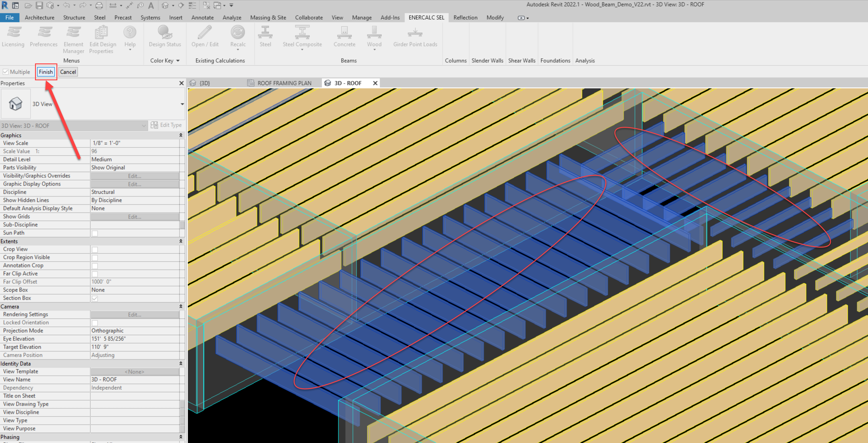Collapse the Graphics section
The image size is (868, 443).
[180, 135]
